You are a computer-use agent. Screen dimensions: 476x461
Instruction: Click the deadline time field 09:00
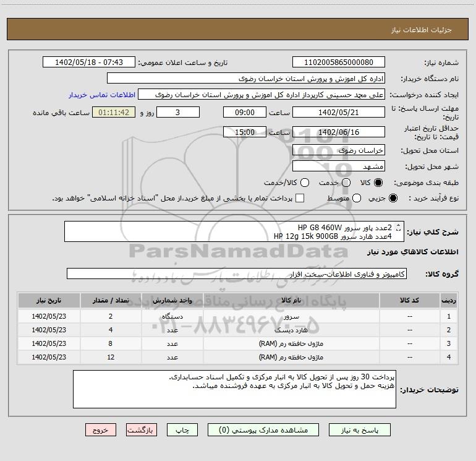245,112
